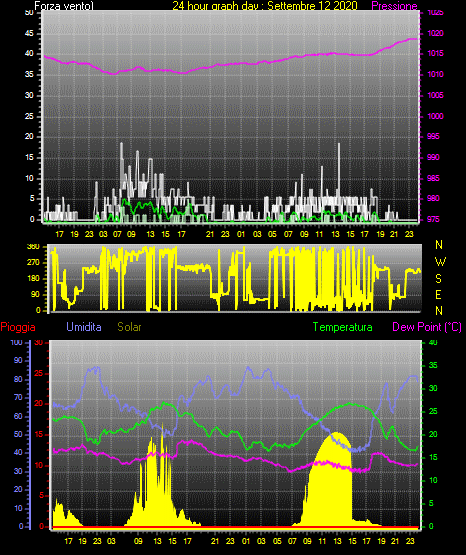Screen dimensions: 466x555
Task: Click the red "Pioggia" legend label
Action: pyautogui.click(x=18, y=327)
